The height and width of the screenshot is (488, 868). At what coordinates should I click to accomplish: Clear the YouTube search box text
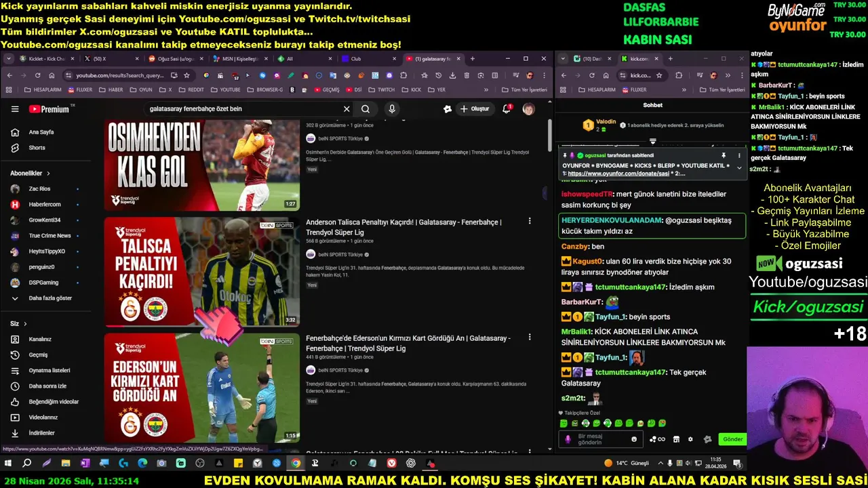tap(347, 109)
